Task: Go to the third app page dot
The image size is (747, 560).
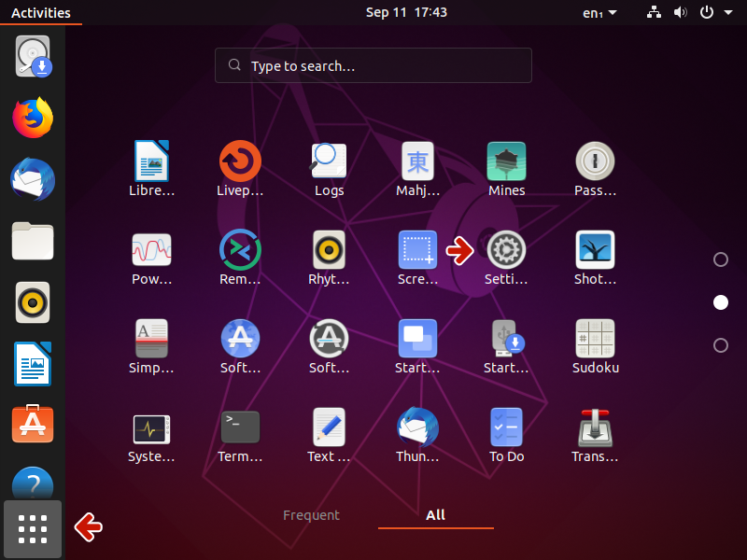Action: [720, 345]
